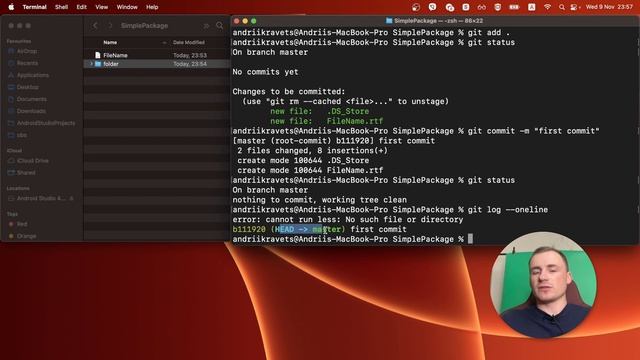Open AirDrop in Finder sidebar
640x360 pixels.
(27, 51)
